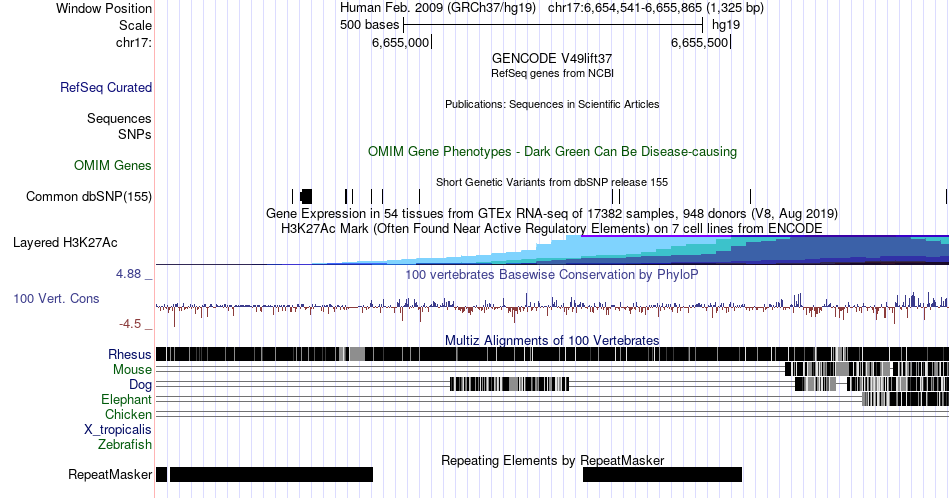
Task: Open the GENCODE V49lift37 track title
Action: (x=552, y=59)
